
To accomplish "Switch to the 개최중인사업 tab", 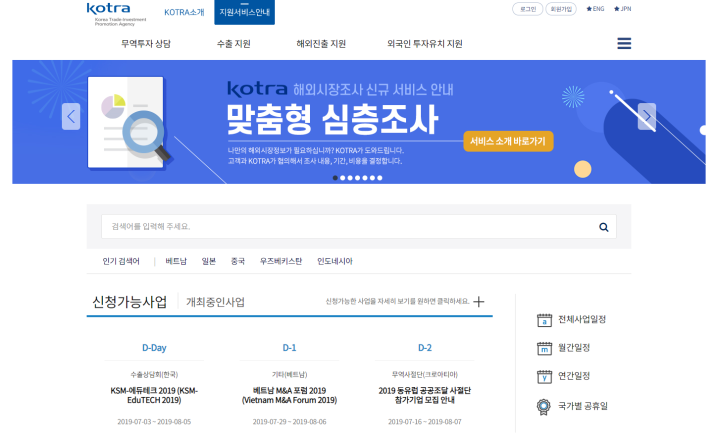I will 215,302.
